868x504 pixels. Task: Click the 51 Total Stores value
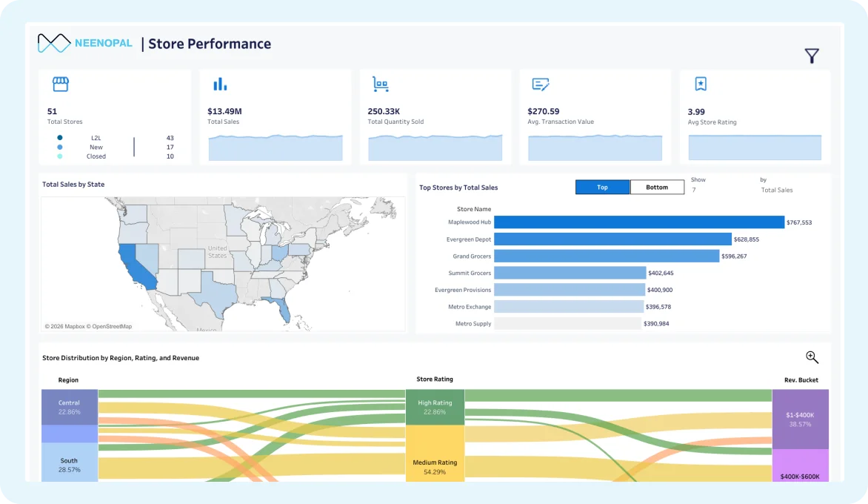click(52, 111)
